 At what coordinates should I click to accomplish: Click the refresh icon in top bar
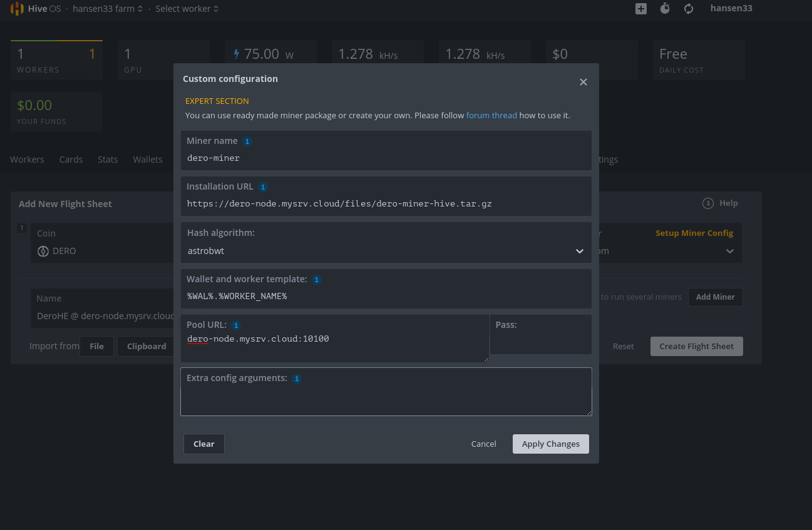tap(689, 9)
